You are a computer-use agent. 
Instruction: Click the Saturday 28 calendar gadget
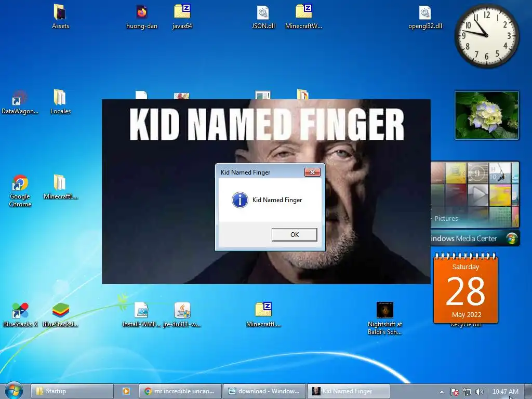click(x=465, y=288)
